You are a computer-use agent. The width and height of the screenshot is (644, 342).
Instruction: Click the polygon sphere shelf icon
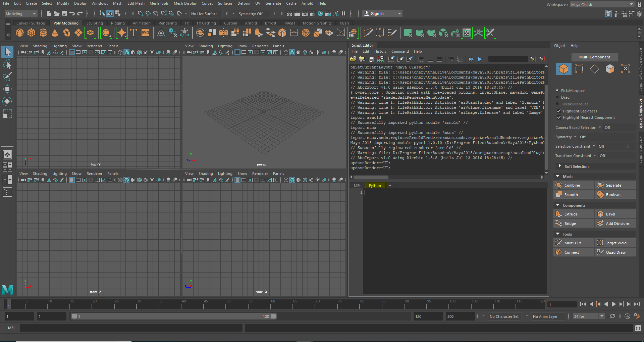[x=20, y=33]
